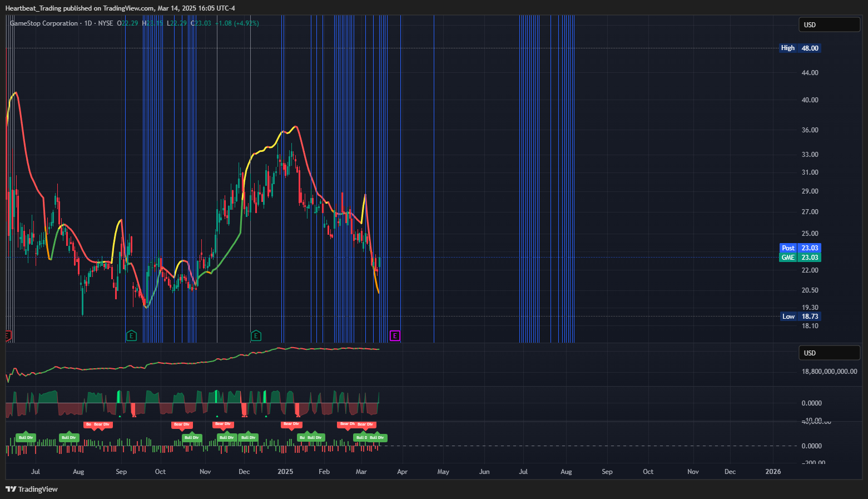Click the 25.00 price scale label
The image size is (868, 499).
pyautogui.click(x=810, y=233)
